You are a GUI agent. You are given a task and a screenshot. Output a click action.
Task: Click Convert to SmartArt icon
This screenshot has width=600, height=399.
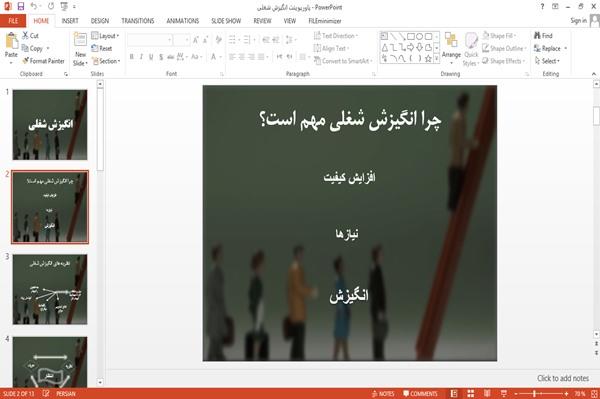click(317, 61)
